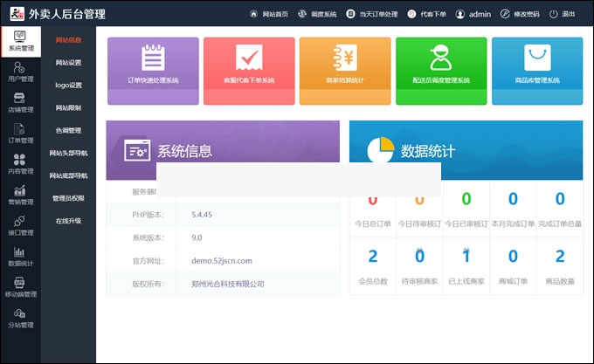The height and width of the screenshot is (364, 594).
Task: Open the demo.52jscn.com official website link
Action: [221, 260]
